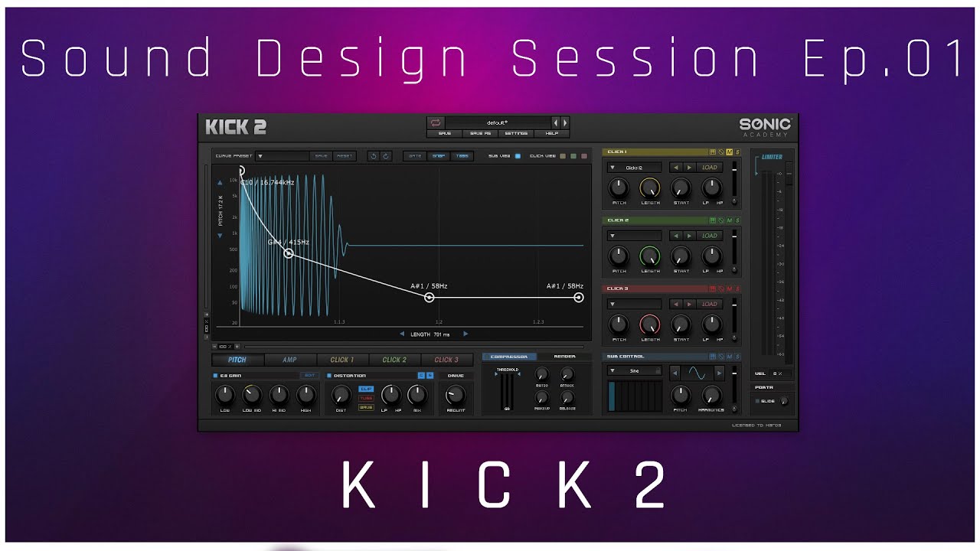Viewport: 980px width, 551px height.
Task: Open the Click 2 sample dropdown
Action: (635, 236)
